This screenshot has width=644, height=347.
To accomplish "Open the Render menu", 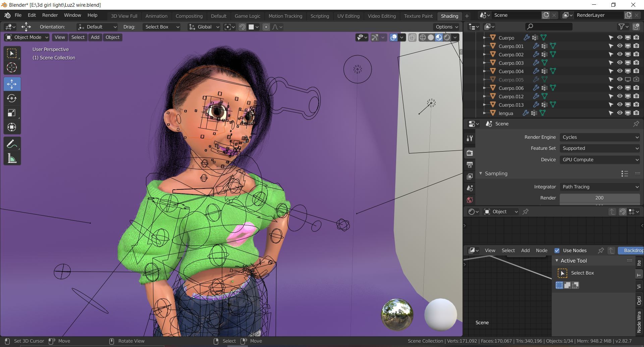I will pyautogui.click(x=50, y=15).
